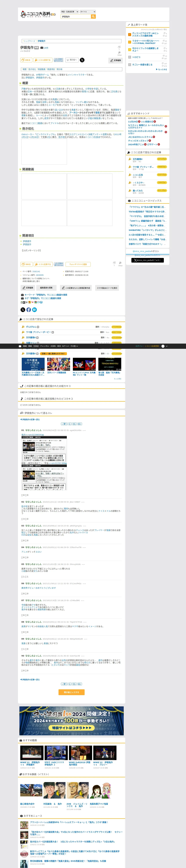Image resolution: width=186 pixels, height=868 pixels.
Task: Open the 単語・生放送記事 search type dropdown
Action: click(x=70, y=12)
